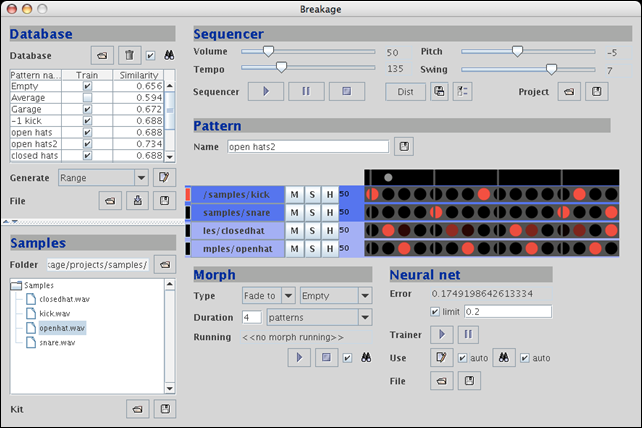Toggle the neural net error limit checkbox
642x428 pixels.
[x=436, y=312]
